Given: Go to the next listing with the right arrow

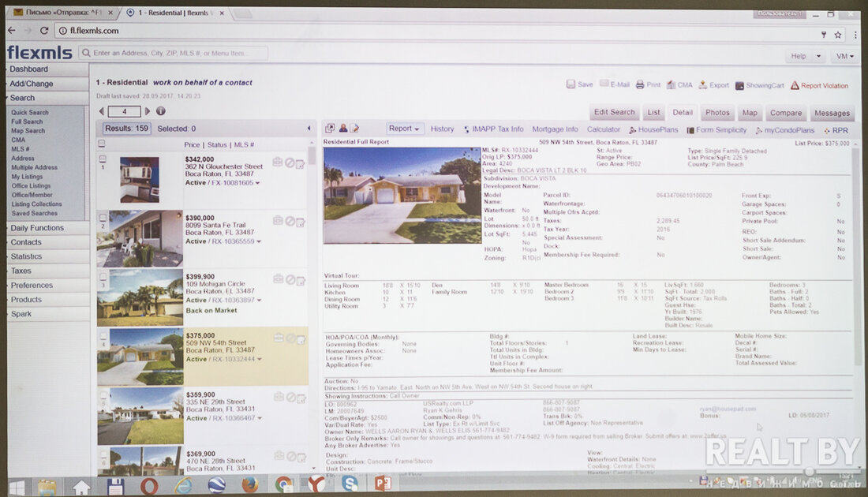Looking at the screenshot, I should point(148,111).
